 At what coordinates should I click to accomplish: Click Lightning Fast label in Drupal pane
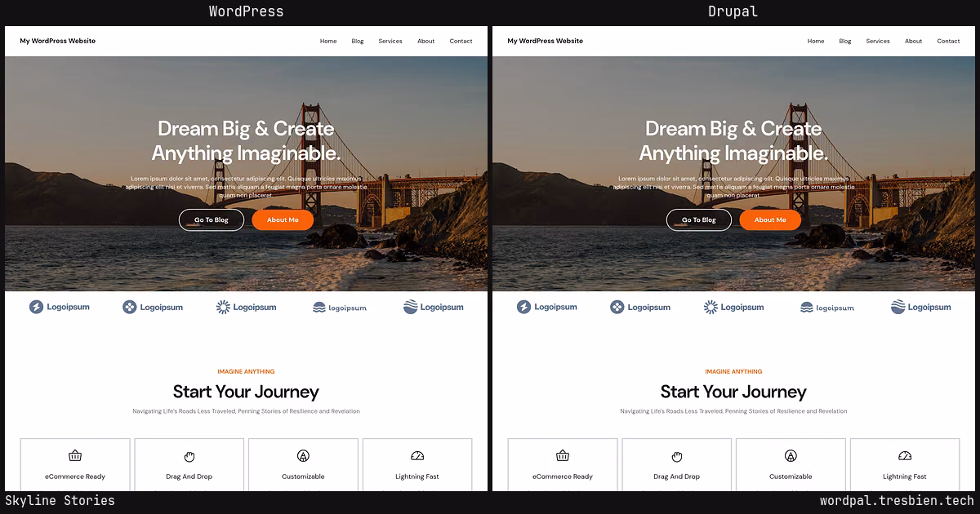tap(905, 476)
